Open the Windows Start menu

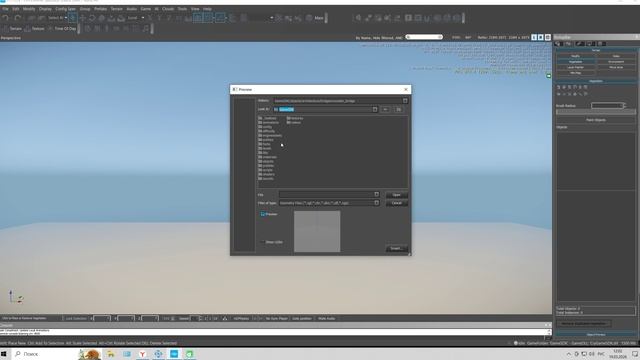4,354
